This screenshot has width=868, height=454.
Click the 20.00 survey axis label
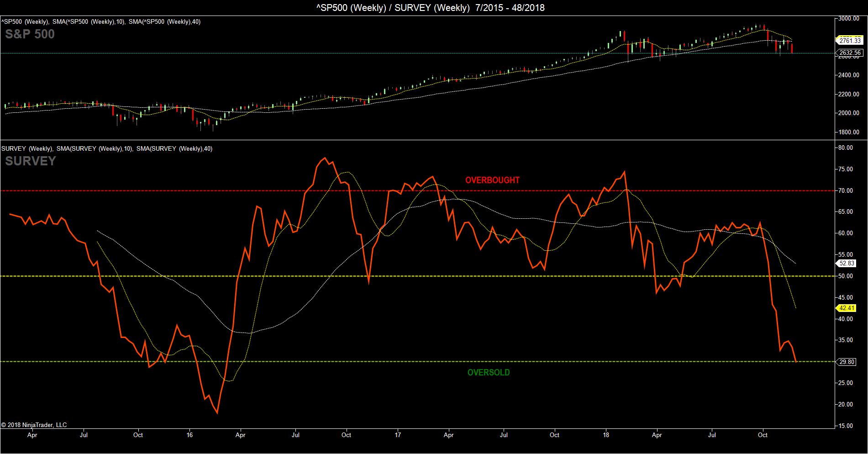846,404
